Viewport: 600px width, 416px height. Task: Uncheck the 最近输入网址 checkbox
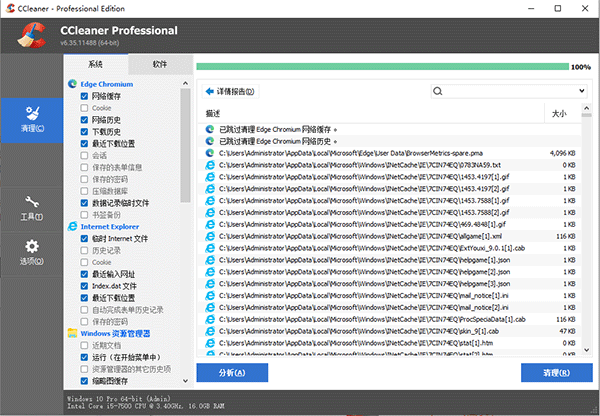click(x=84, y=274)
